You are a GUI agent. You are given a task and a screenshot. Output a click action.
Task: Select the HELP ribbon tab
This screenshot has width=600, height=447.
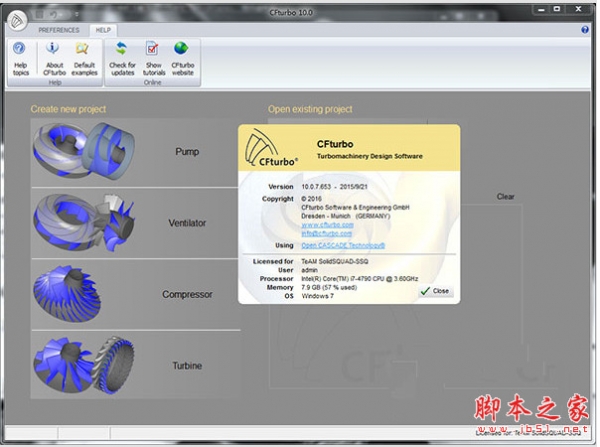[x=103, y=30]
